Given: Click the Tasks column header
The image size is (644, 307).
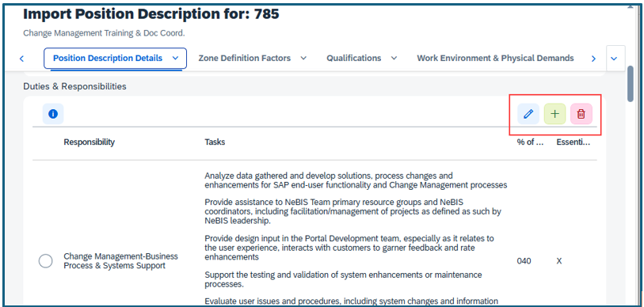Looking at the screenshot, I should [215, 142].
